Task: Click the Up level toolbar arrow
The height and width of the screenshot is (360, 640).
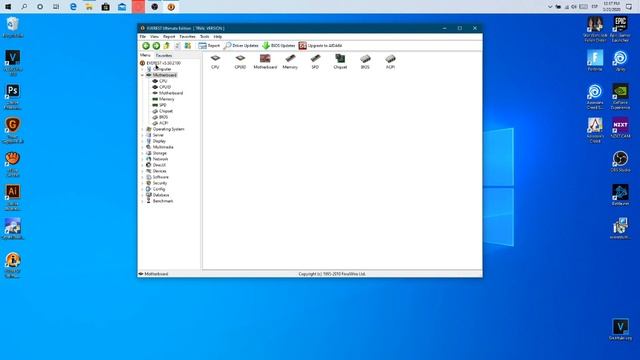Action: point(167,46)
